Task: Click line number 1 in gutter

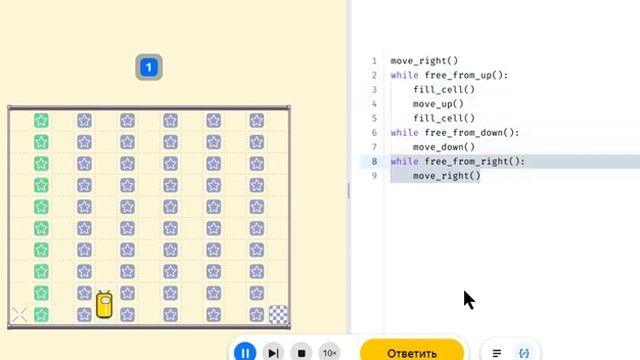Action: [374, 61]
